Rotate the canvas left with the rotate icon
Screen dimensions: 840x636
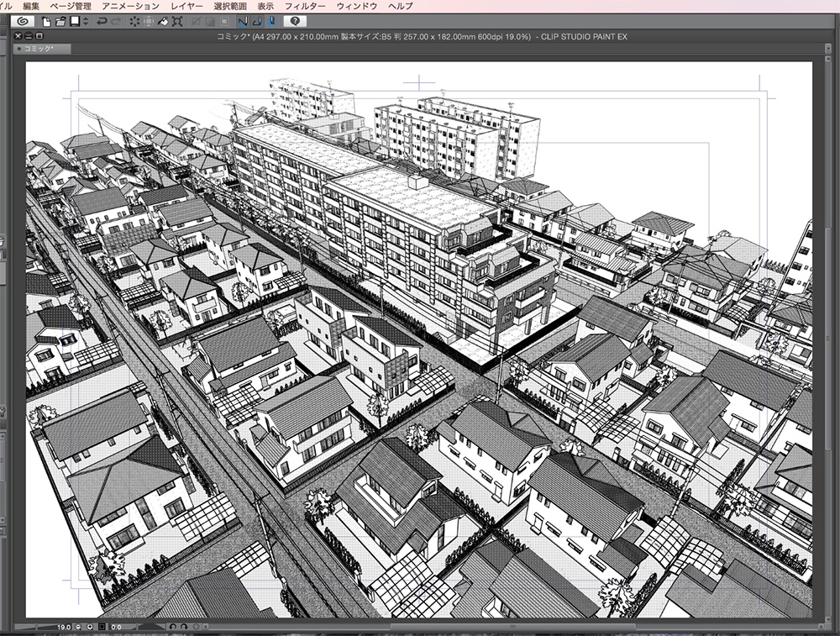[x=172, y=626]
